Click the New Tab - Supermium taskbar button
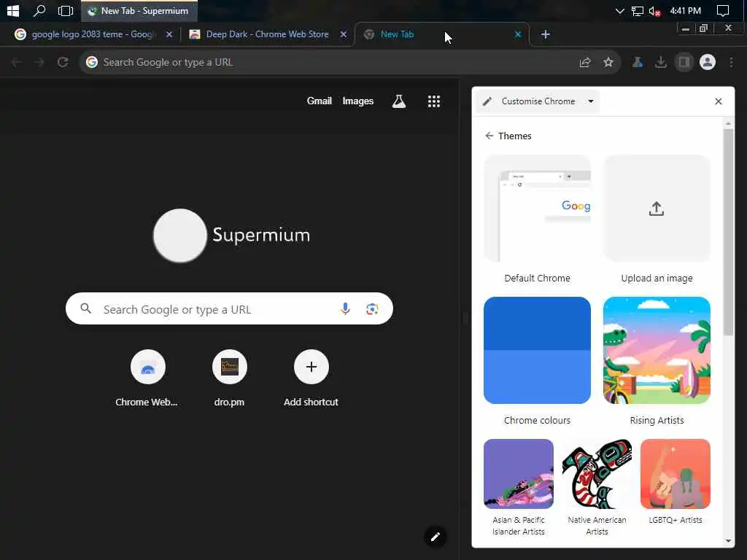Image resolution: width=747 pixels, height=560 pixels. coord(139,10)
